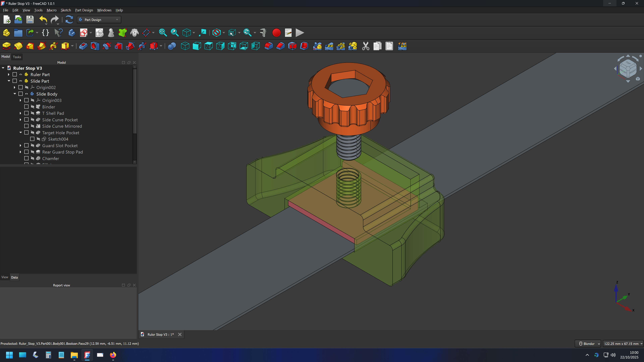Click the scissors Cut icon
This screenshot has height=362, width=644.
pos(365,46)
